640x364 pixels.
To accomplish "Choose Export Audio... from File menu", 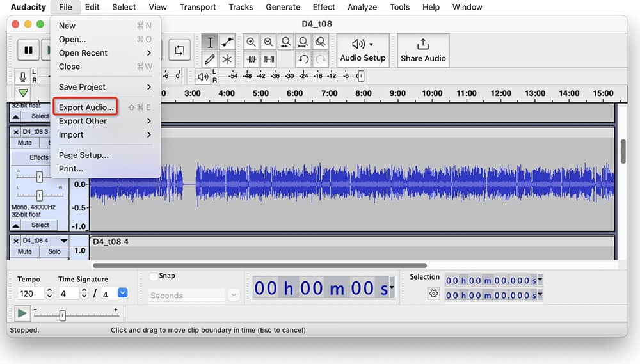I will tap(86, 107).
